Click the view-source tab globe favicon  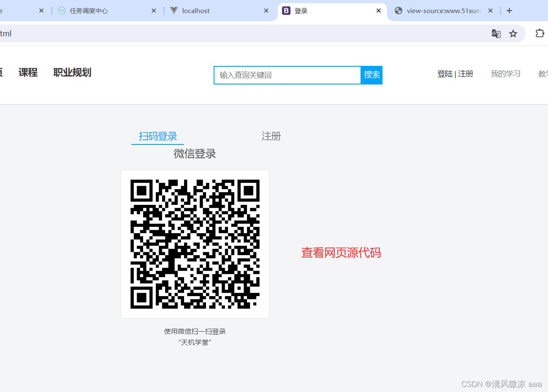(x=399, y=11)
